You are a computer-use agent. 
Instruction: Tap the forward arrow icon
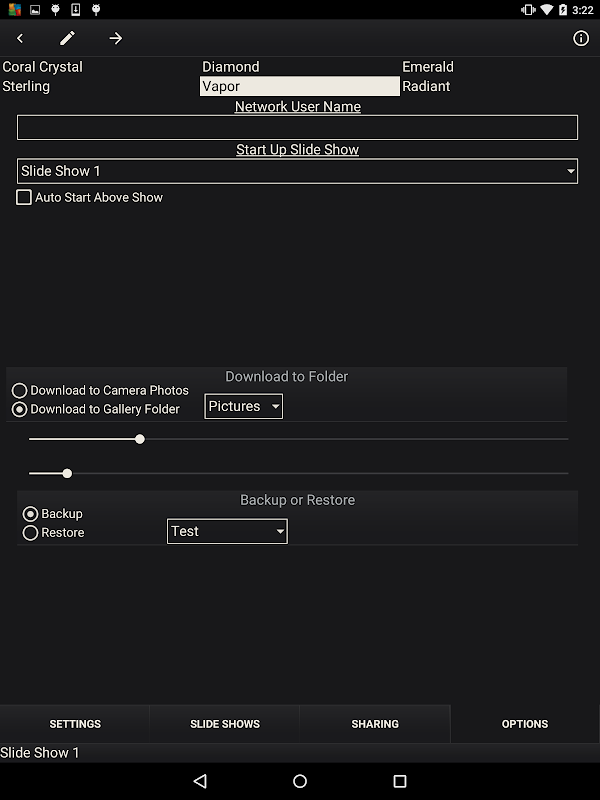click(116, 38)
